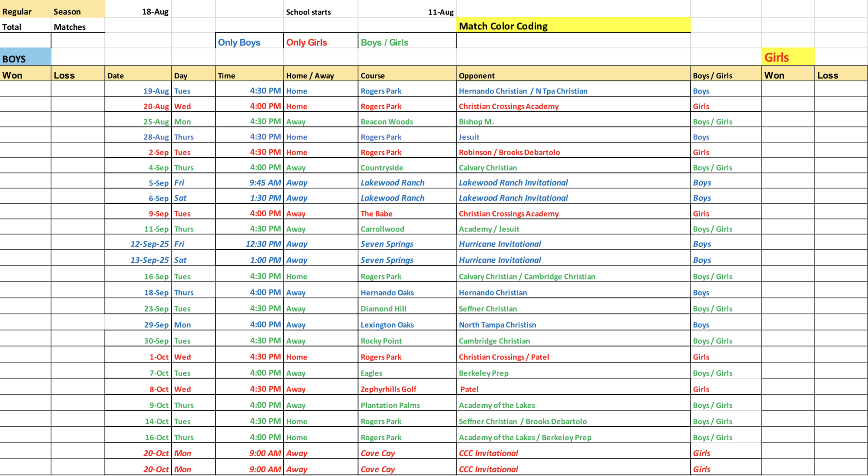
Task: Select the Opponent column header
Action: [x=477, y=75]
